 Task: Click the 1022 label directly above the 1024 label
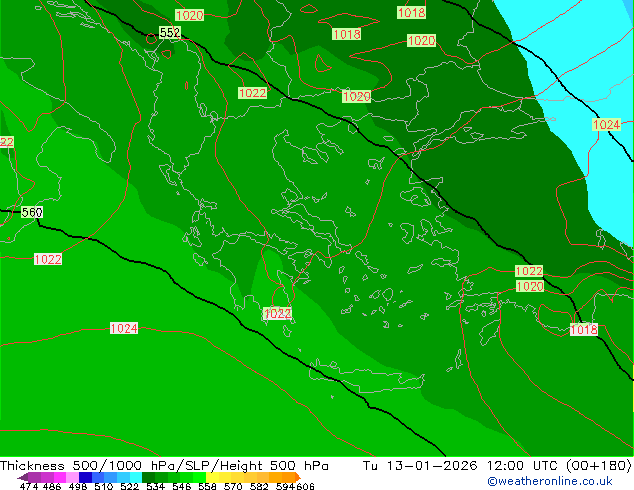coord(48,259)
